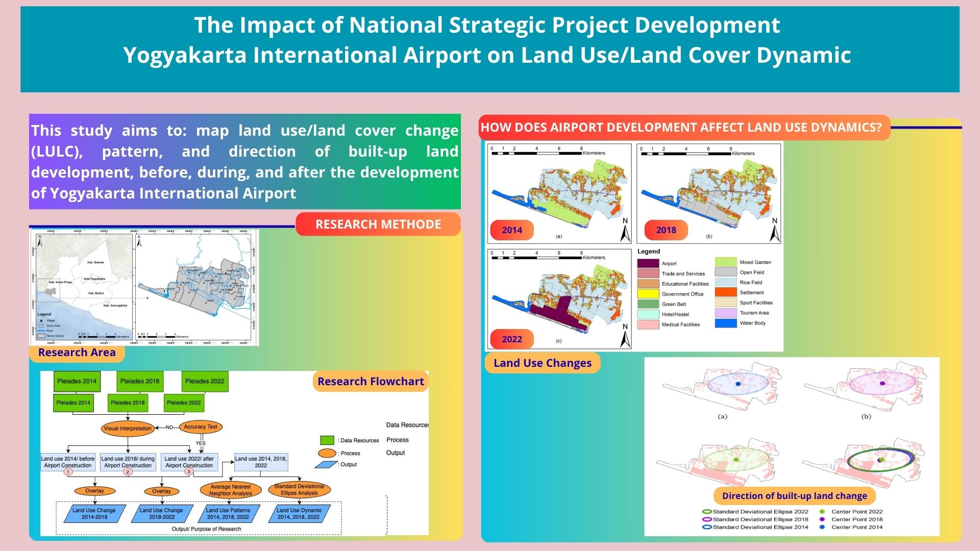Click Center Point 2014 blue dot icon
Viewport: 980px width, 551px height.
click(x=822, y=527)
